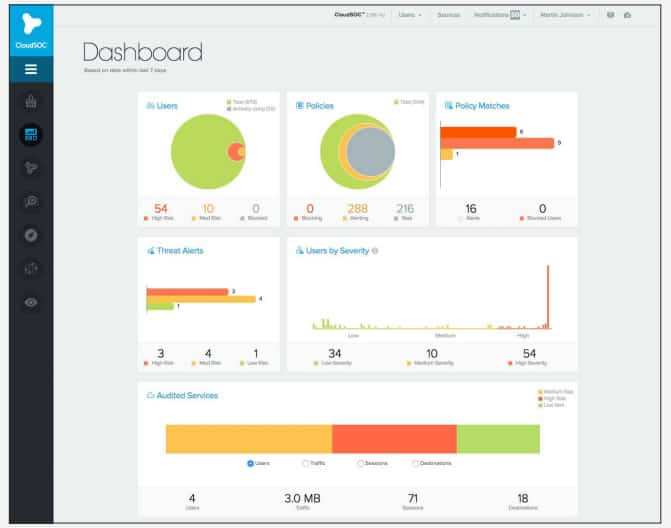Select the Sessions radio button
This screenshot has height=528, width=671.
tap(360, 463)
